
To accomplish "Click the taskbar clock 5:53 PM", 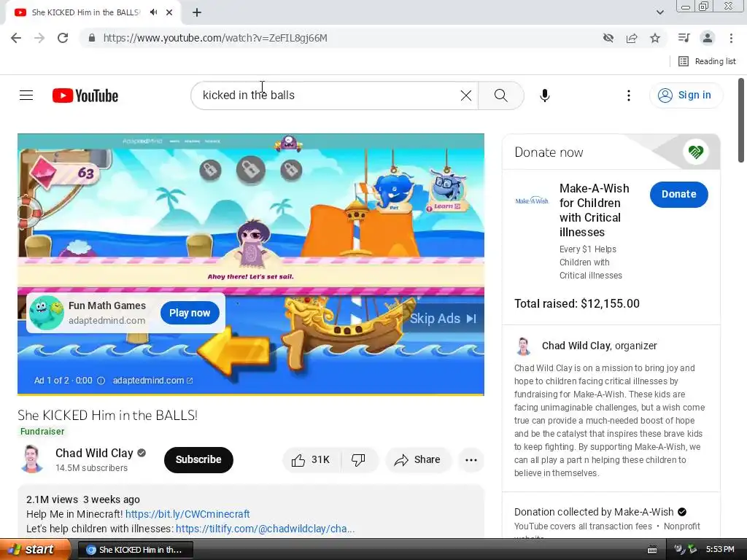I will 720,550.
